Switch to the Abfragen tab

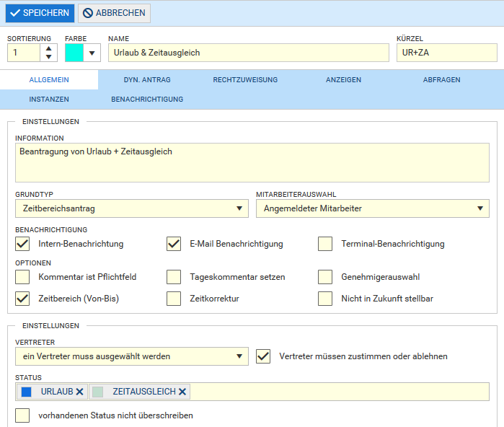(x=442, y=80)
